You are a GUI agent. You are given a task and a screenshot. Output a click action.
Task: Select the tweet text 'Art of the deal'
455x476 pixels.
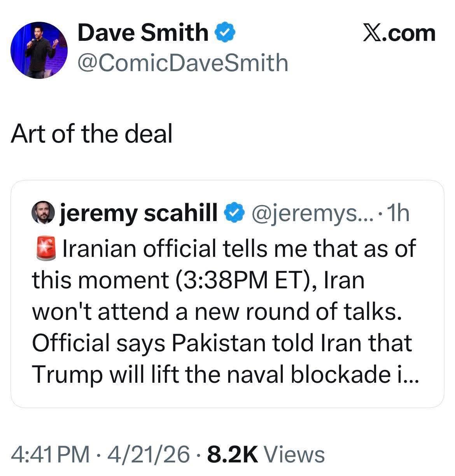[x=93, y=134]
